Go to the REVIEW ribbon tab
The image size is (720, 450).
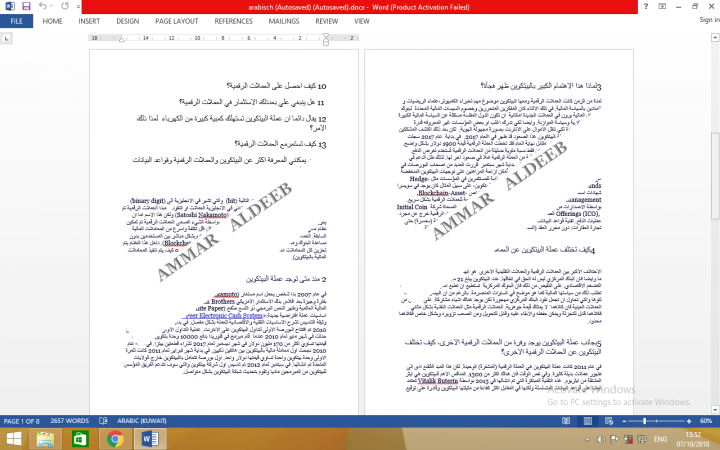click(326, 21)
